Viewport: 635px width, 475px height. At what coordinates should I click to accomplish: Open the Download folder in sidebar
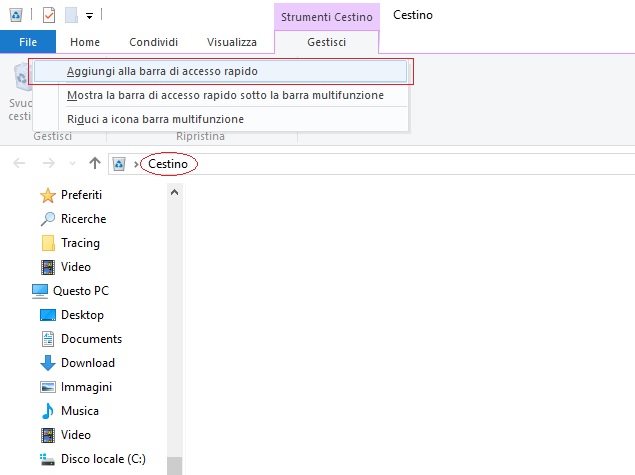click(x=87, y=363)
